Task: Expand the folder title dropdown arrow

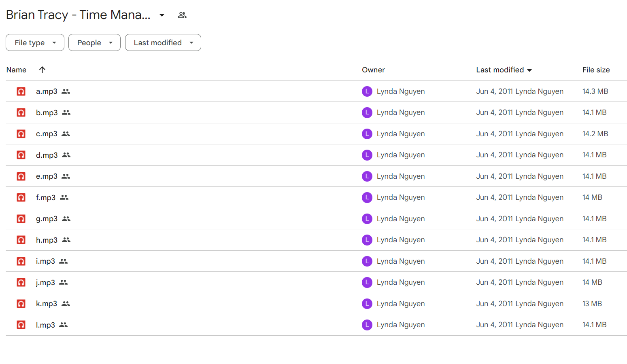Action: coord(162,15)
